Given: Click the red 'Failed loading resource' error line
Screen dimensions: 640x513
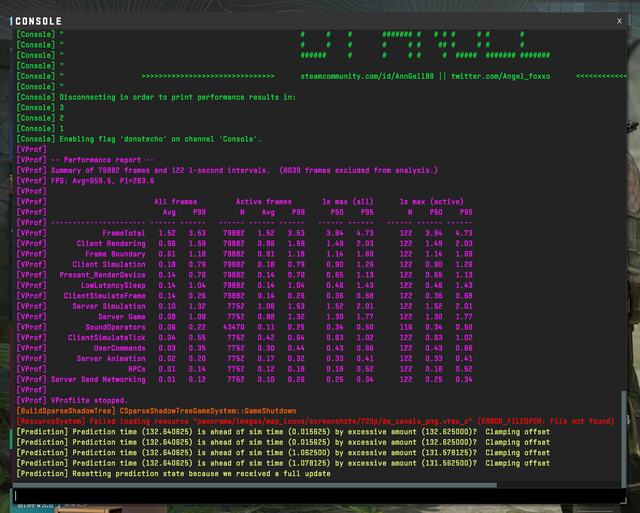Looking at the screenshot, I should click(315, 421).
